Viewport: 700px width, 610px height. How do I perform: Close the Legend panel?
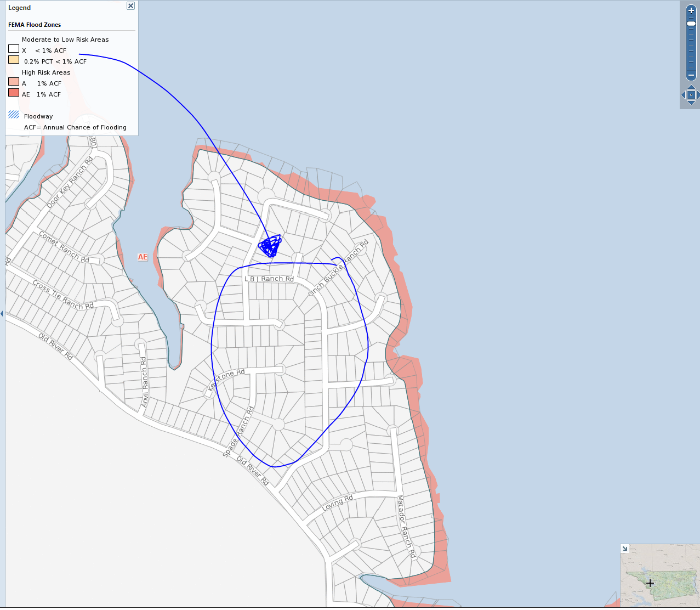pyautogui.click(x=130, y=5)
